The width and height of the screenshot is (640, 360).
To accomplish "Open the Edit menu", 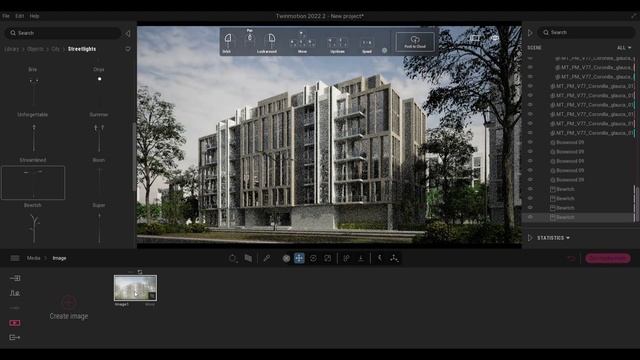I will tap(20, 16).
